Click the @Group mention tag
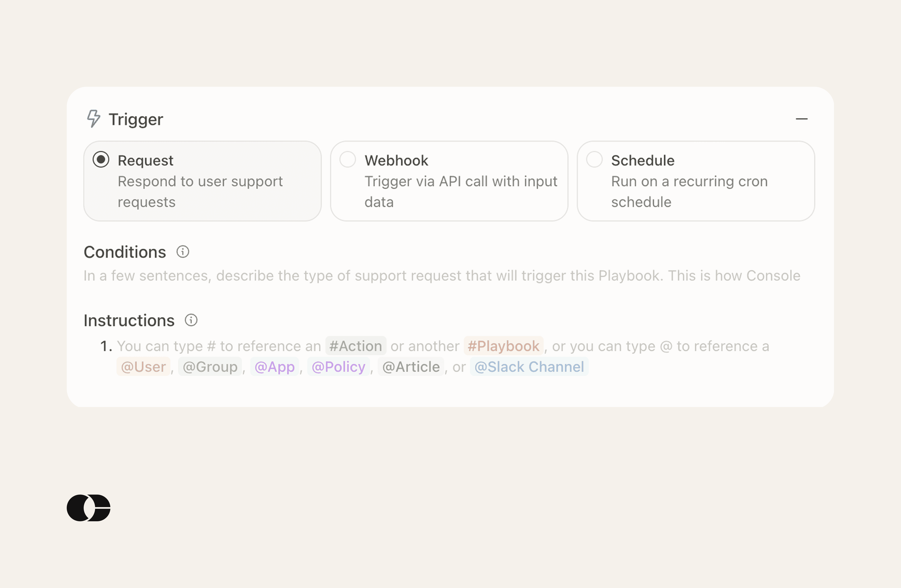Viewport: 901px width, 588px height. (x=210, y=367)
